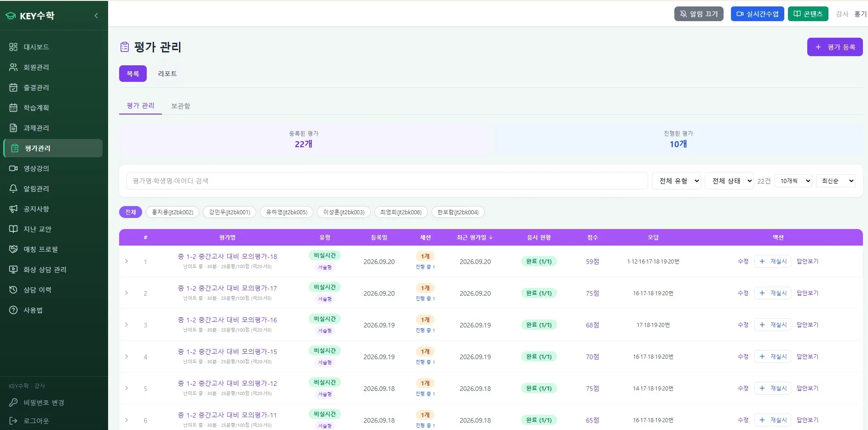The image size is (868, 430).
Task: Filter by student 홍지용(jt2bk002)
Action: pyautogui.click(x=172, y=212)
